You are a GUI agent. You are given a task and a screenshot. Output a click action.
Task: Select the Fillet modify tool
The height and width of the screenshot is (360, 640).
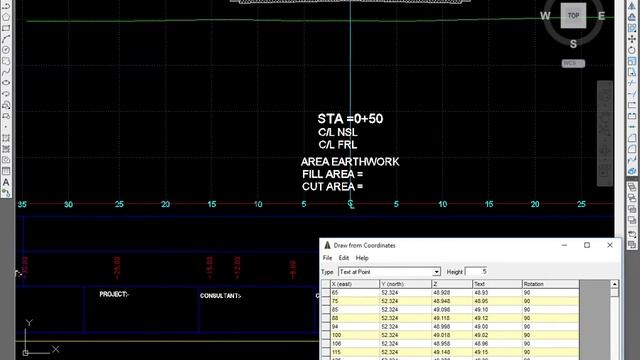click(x=632, y=149)
